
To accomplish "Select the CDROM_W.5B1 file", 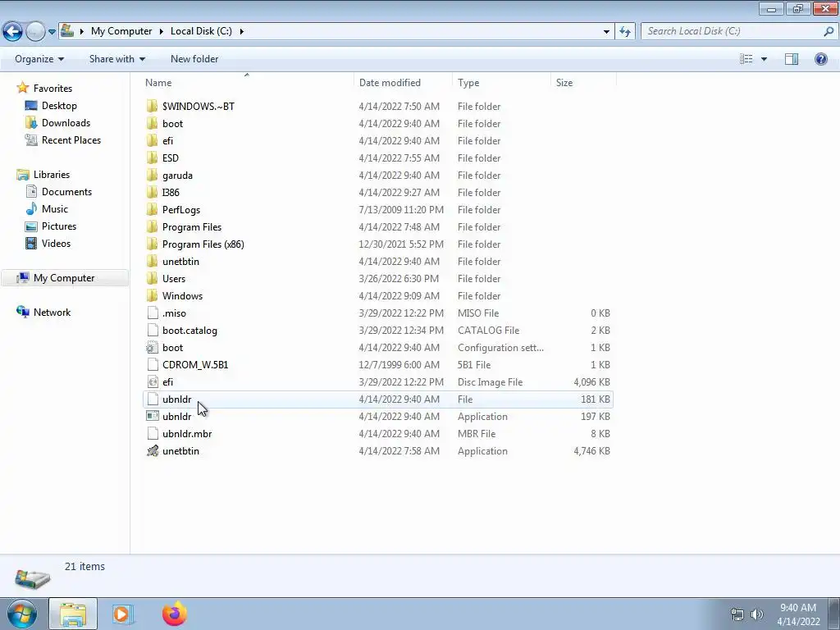I will (195, 365).
